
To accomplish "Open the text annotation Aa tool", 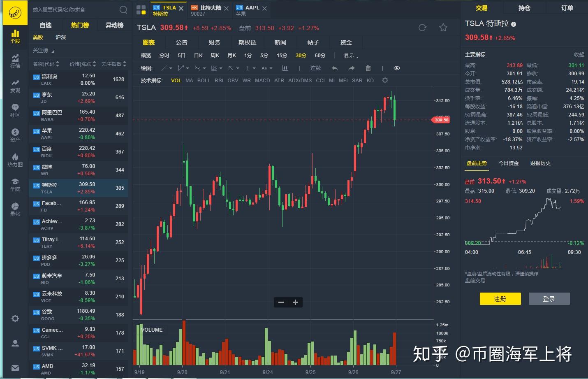I will tap(264, 68).
